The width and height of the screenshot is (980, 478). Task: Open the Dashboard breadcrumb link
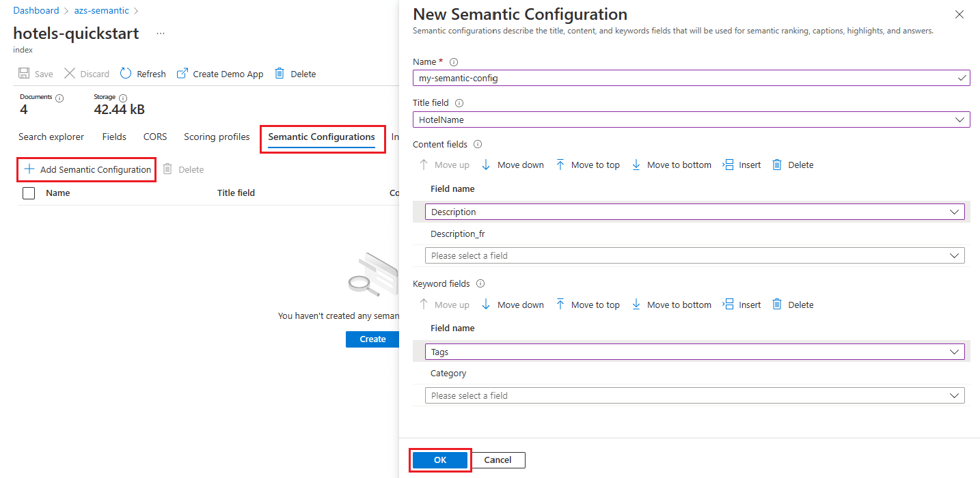(x=36, y=11)
